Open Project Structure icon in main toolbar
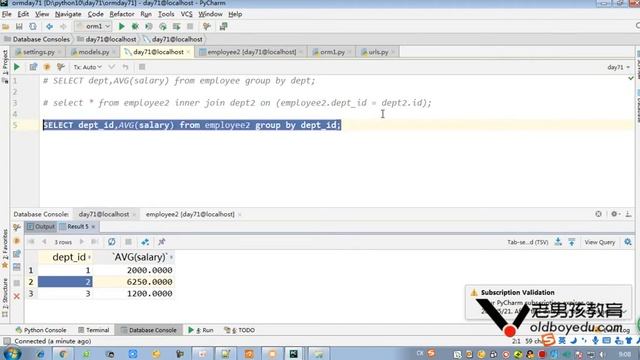Screen dimensions: 640x360 [223, 27]
